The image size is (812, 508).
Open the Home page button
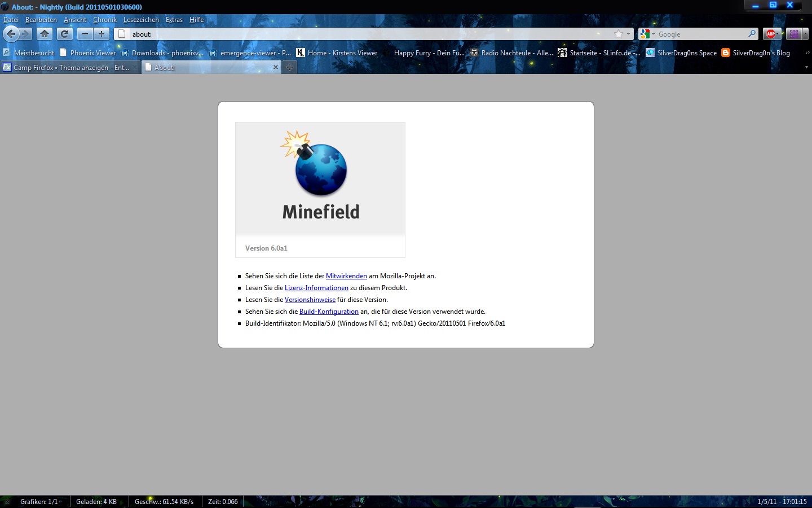click(x=45, y=34)
